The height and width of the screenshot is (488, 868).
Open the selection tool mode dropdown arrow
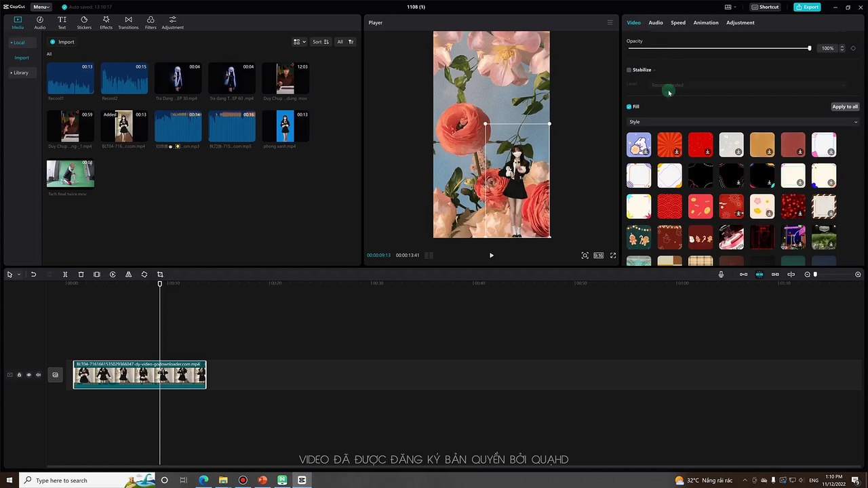click(x=18, y=274)
